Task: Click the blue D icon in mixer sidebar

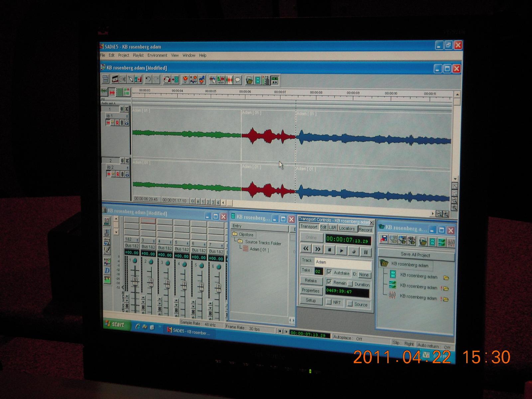Action: pos(107,271)
